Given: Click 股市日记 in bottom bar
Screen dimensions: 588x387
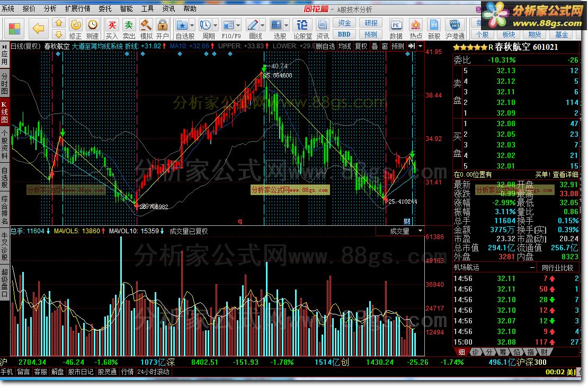Looking at the screenshot, I should click(x=80, y=372).
